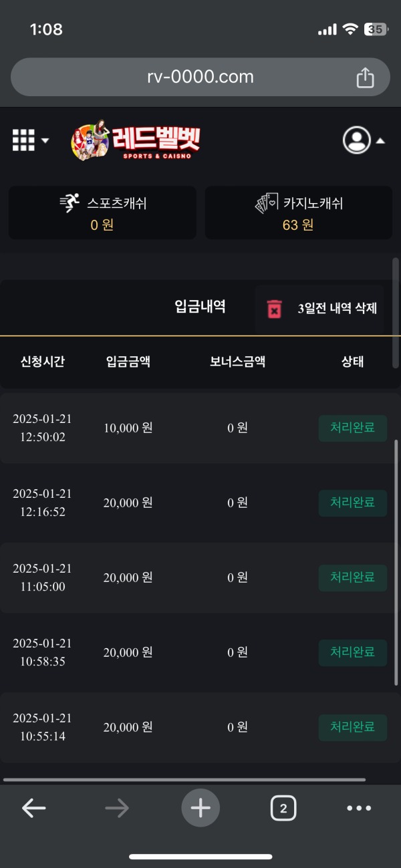Open the browser tab switcher showing 2
401x868 pixels.
point(283,808)
